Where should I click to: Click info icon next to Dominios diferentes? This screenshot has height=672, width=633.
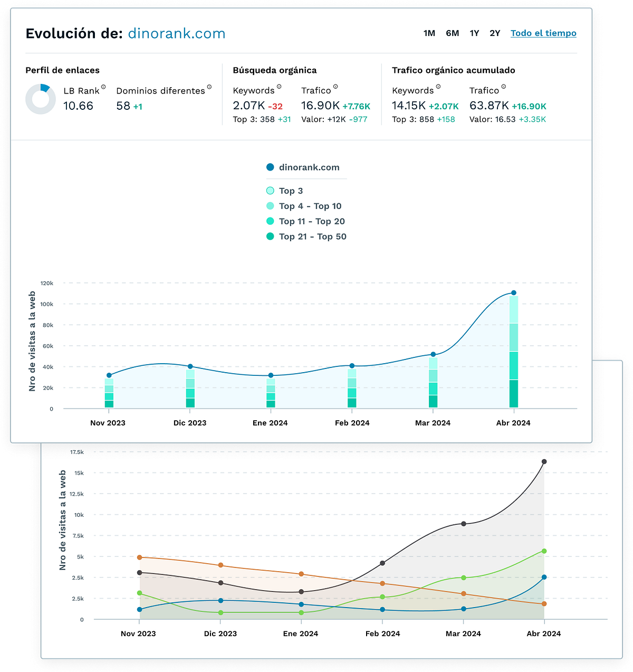click(x=209, y=87)
